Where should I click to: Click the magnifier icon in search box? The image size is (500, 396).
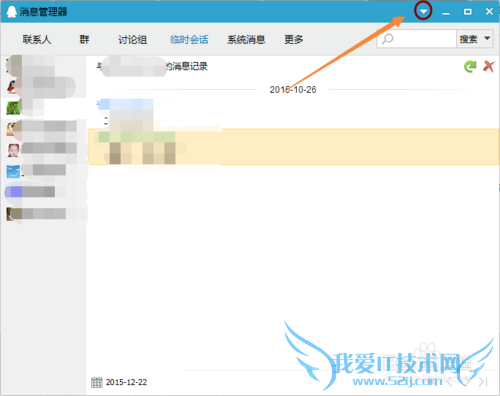tap(387, 39)
